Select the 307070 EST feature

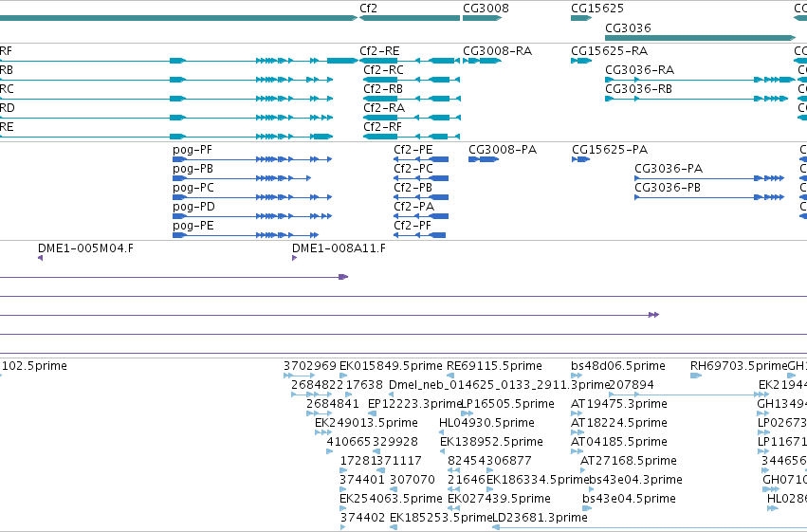[394, 489]
